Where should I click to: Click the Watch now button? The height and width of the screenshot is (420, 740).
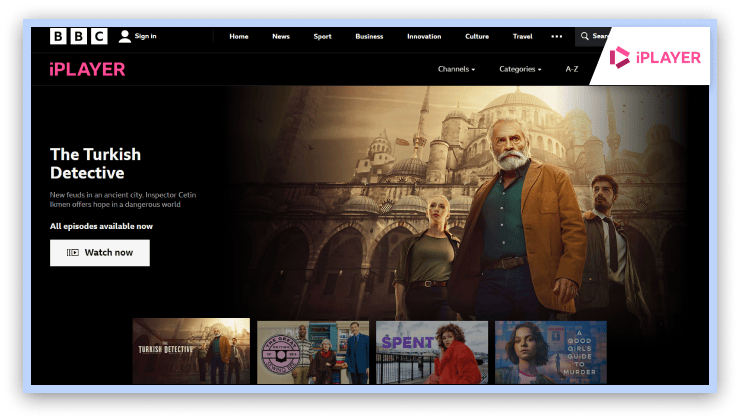pyautogui.click(x=100, y=253)
